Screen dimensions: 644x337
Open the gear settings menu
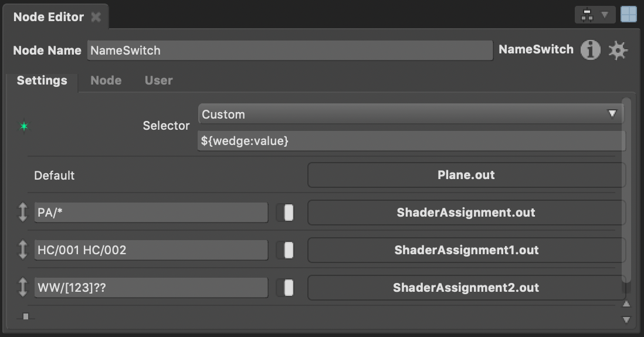click(x=618, y=50)
